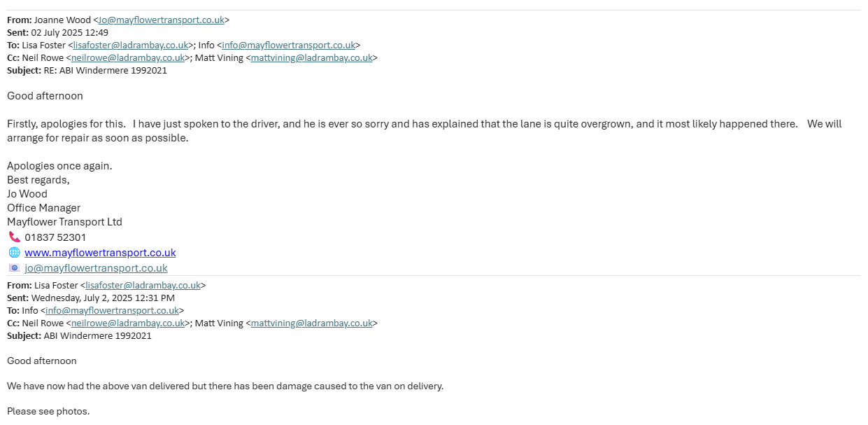868x425 pixels.
Task: Click the Mayflower Transport Ltd signature line
Action: click(x=64, y=222)
